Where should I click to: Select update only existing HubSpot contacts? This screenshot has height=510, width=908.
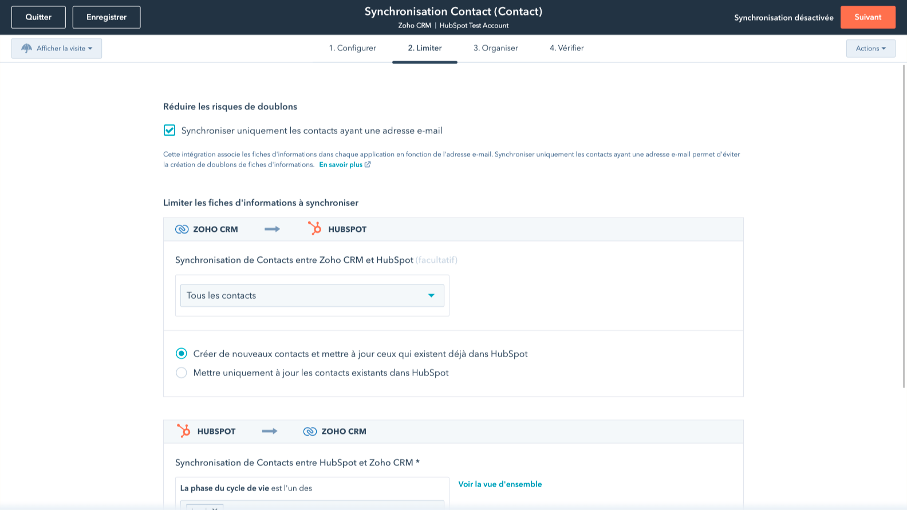[x=181, y=373]
